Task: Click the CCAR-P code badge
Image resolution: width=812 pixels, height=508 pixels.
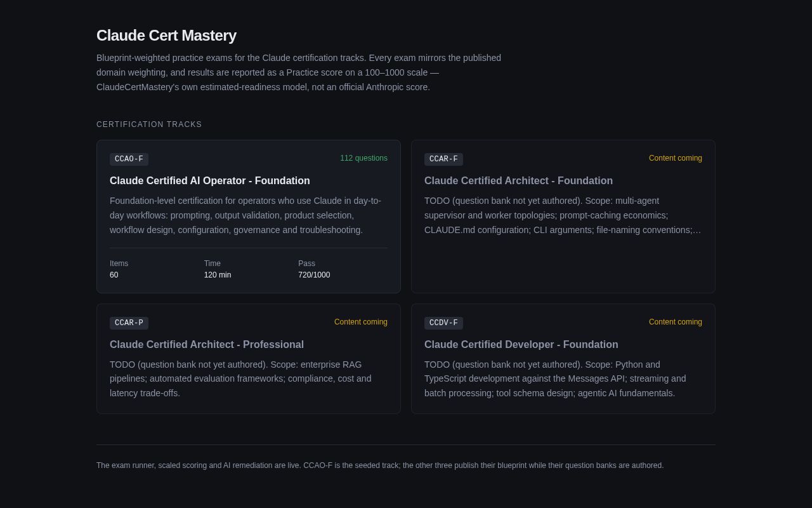Action: (129, 323)
